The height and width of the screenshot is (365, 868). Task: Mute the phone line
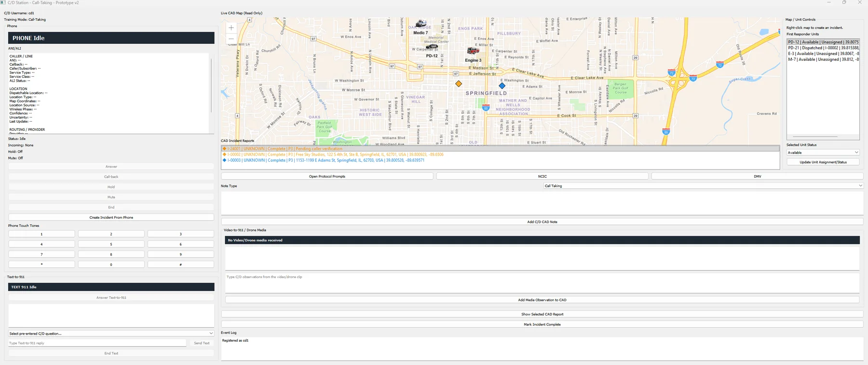111,197
